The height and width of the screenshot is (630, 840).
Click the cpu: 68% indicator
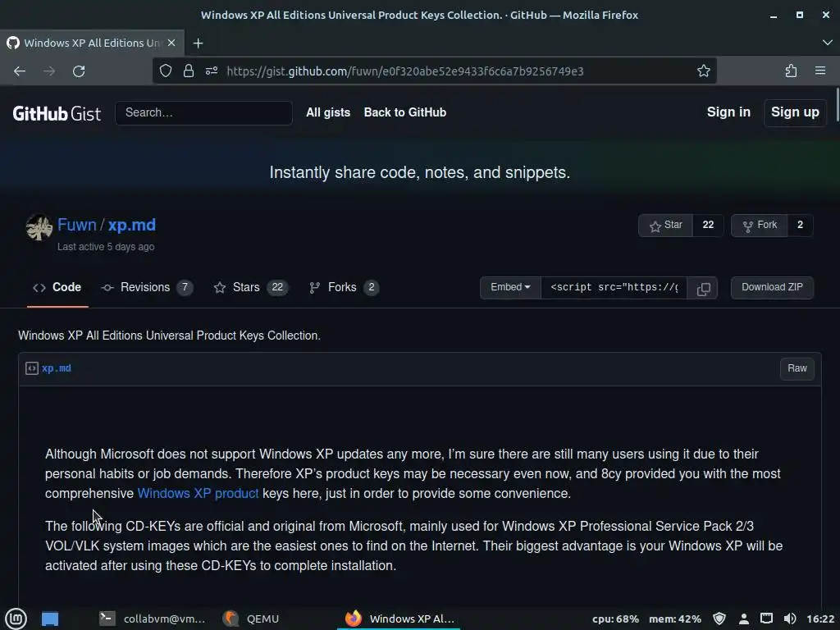point(615,619)
